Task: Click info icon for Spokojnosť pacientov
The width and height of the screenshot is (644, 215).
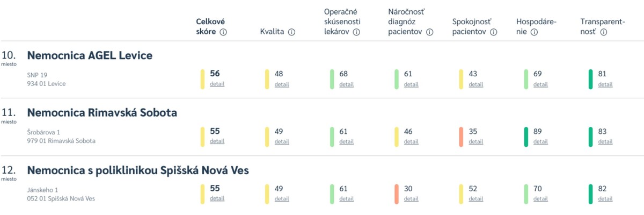Action: coord(494,32)
